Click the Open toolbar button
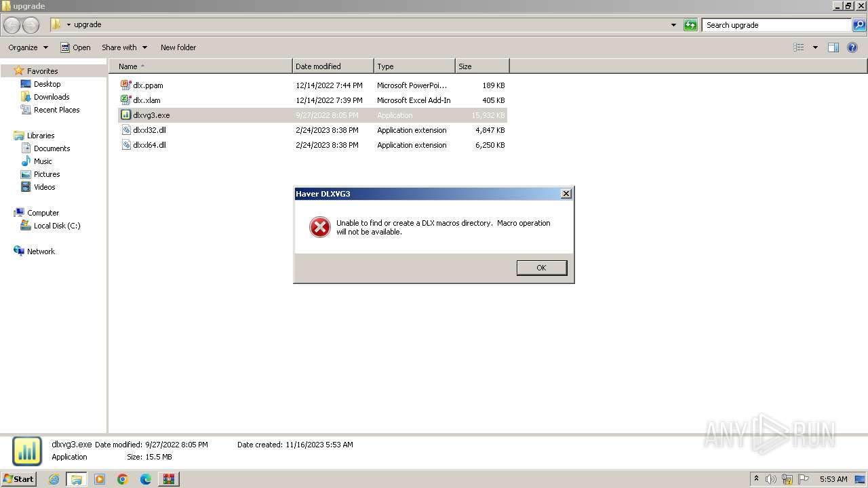868x488 pixels. point(75,47)
